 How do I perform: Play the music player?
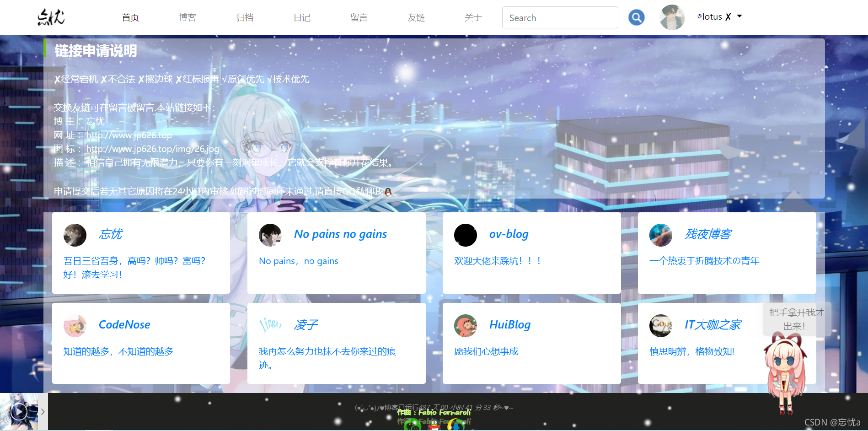pyautogui.click(x=19, y=412)
